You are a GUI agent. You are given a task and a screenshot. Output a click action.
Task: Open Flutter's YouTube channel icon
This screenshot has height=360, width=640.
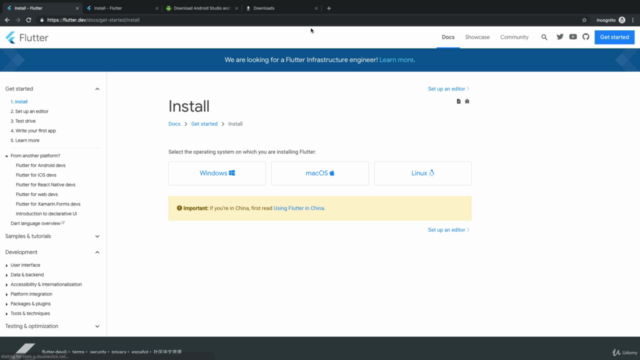click(573, 37)
